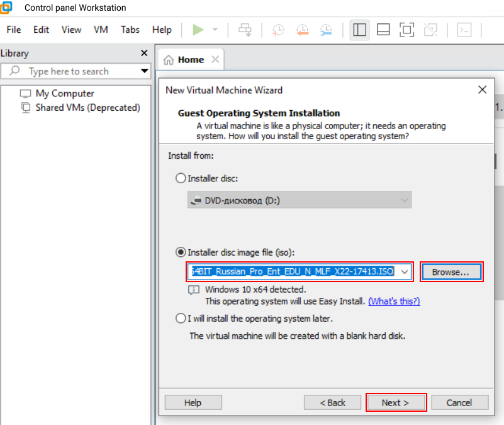Image resolution: width=504 pixels, height=425 pixels.
Task: Toggle the Library sidebar view icon
Action: coord(360,30)
